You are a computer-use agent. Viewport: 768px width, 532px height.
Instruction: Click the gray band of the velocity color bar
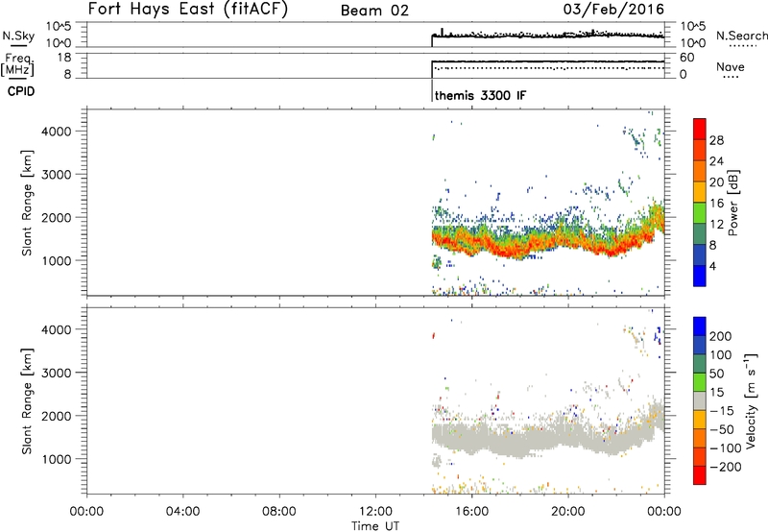tap(700, 400)
